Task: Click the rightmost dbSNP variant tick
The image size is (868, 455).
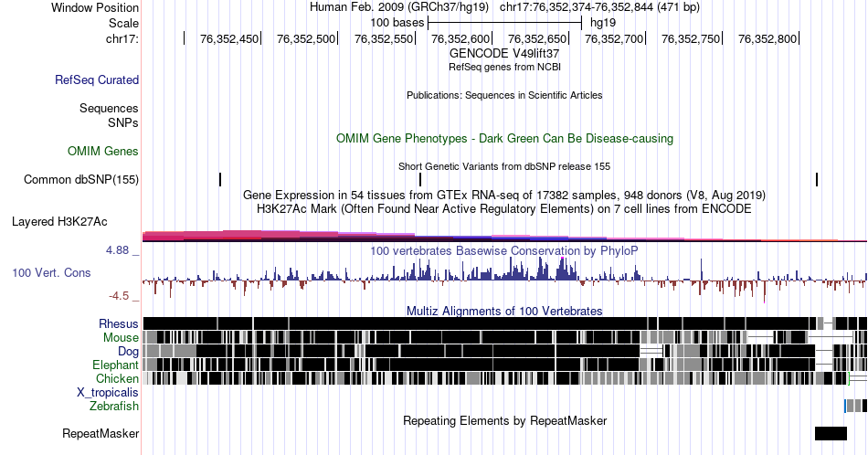Action: 817,179
